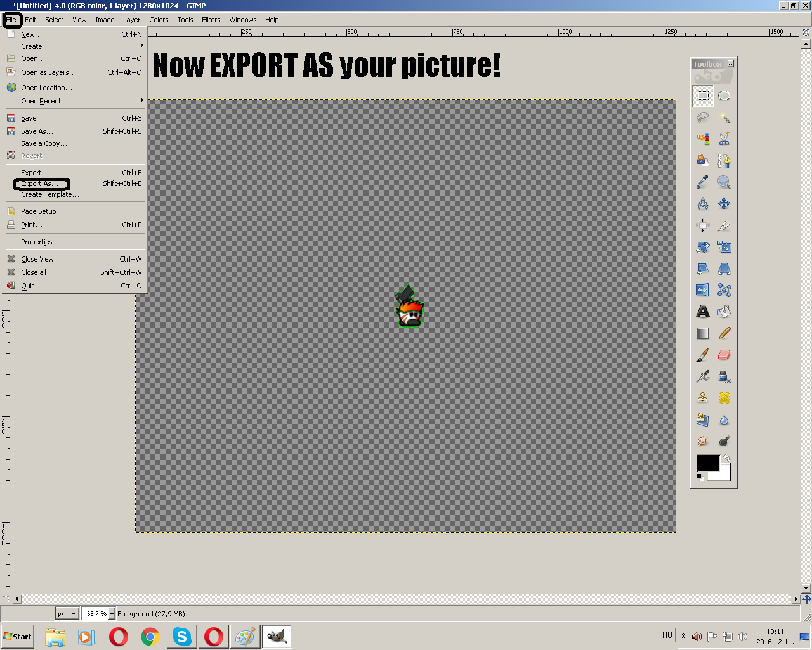The height and width of the screenshot is (650, 812).
Task: Open the Filters menu
Action: [x=211, y=20]
